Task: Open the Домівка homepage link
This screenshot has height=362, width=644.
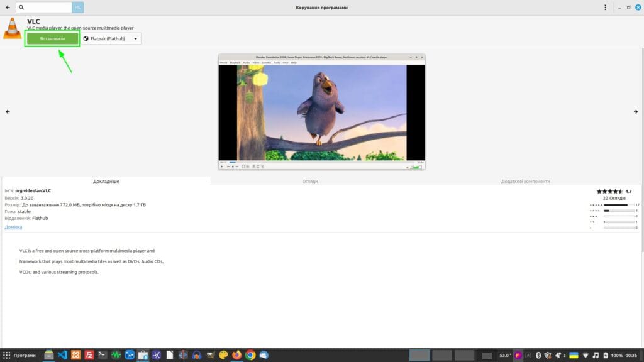Action: click(13, 226)
